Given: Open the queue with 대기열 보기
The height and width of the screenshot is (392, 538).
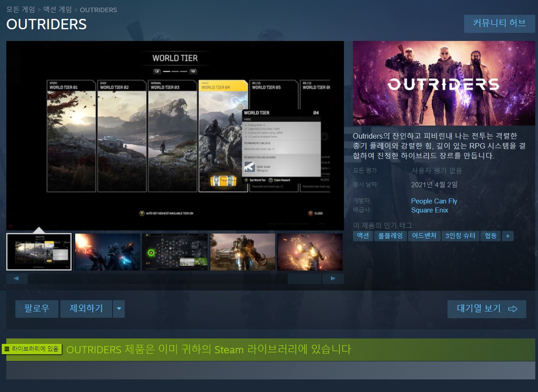Looking at the screenshot, I should (487, 309).
